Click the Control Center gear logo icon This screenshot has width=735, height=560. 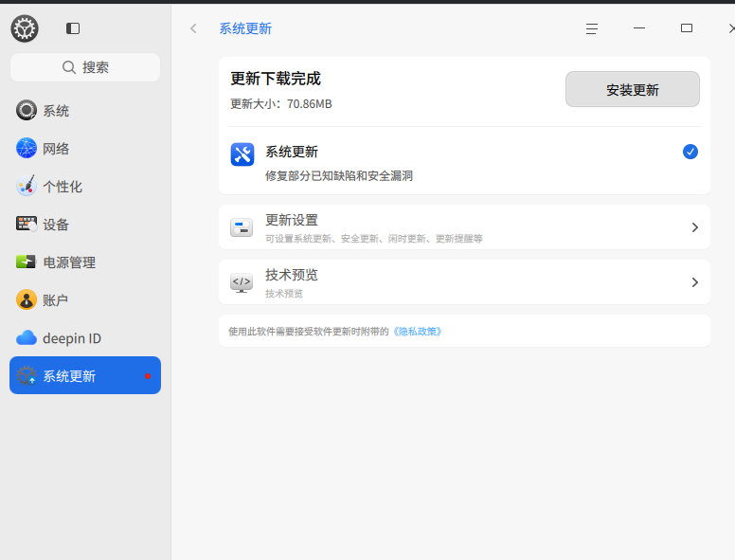tap(25, 28)
